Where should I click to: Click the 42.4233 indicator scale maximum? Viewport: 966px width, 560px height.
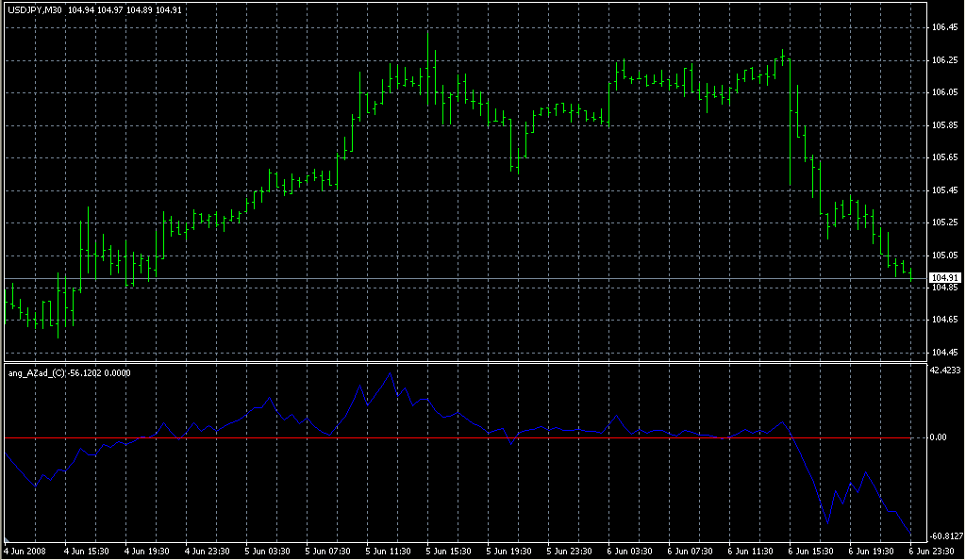pos(946,371)
